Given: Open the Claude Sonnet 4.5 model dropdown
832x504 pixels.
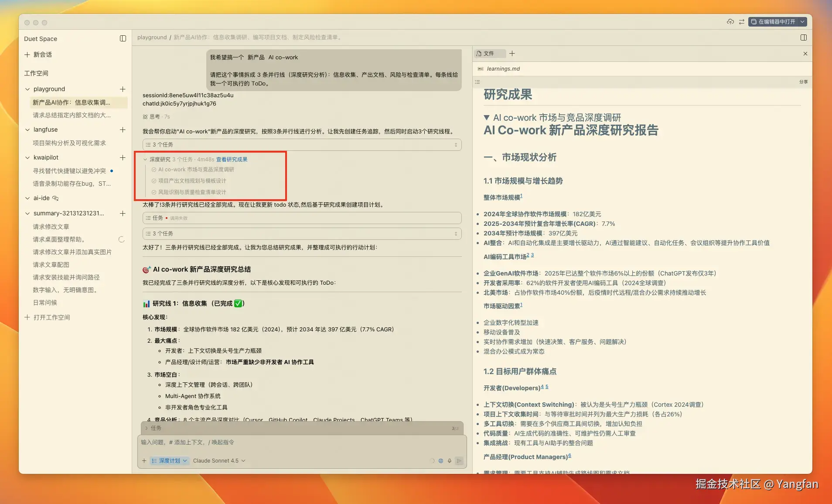Looking at the screenshot, I should (x=219, y=461).
